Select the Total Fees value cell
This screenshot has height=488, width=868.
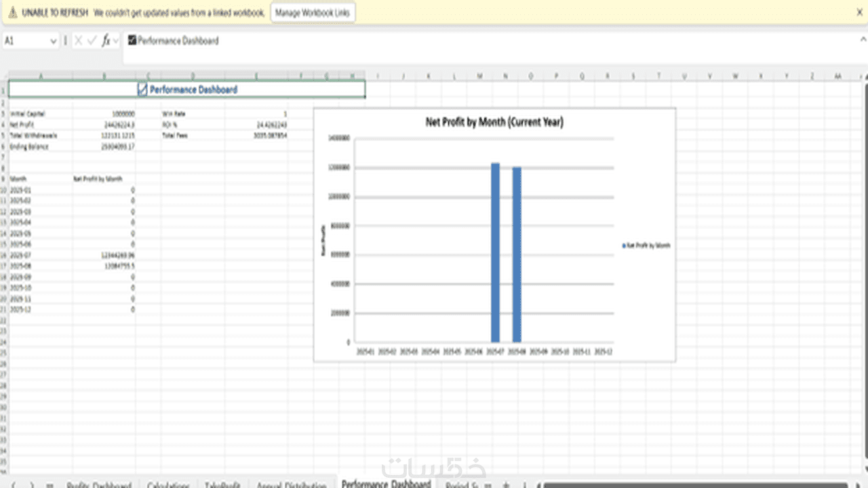coord(256,136)
